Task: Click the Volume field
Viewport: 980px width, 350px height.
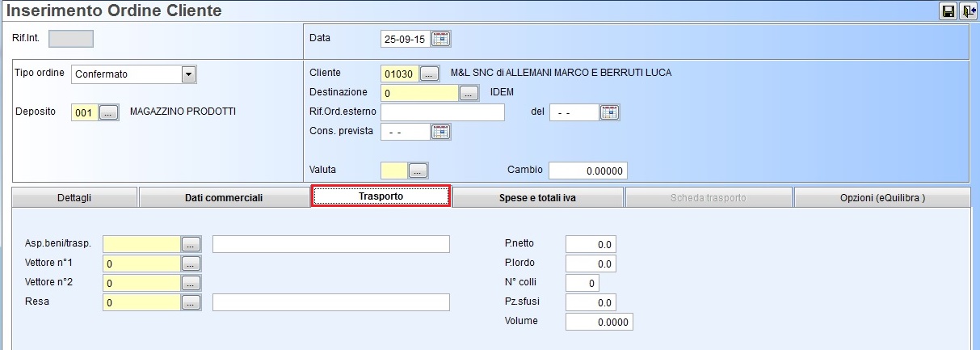Action: 599,322
